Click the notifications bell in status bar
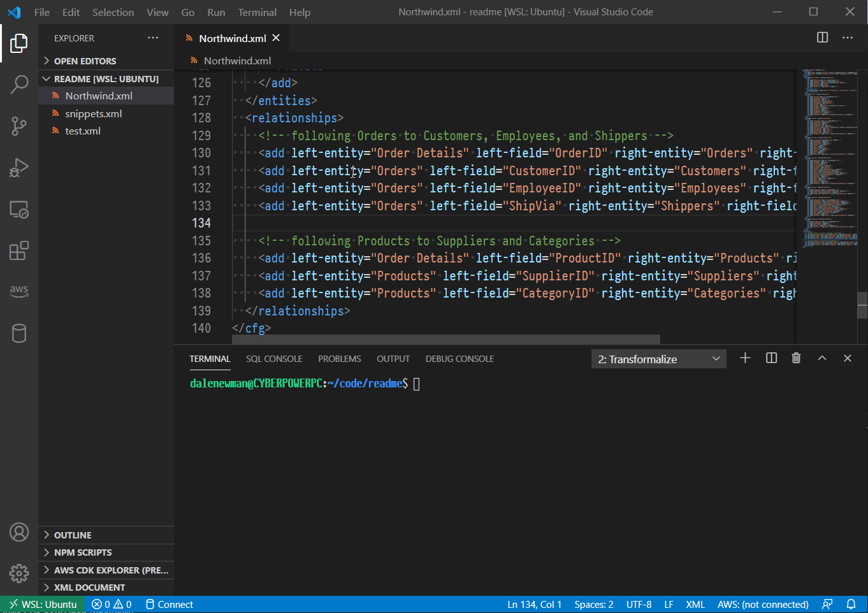 pyautogui.click(x=851, y=604)
